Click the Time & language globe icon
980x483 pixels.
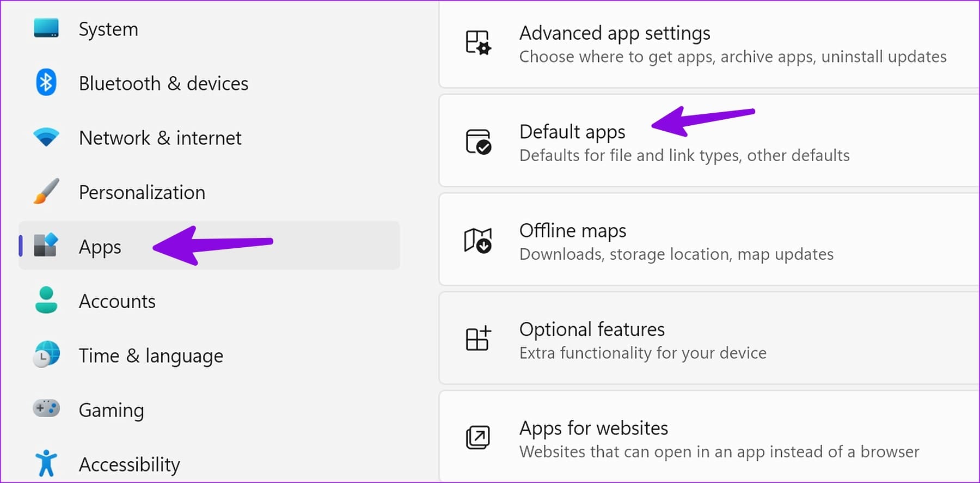[x=46, y=355]
